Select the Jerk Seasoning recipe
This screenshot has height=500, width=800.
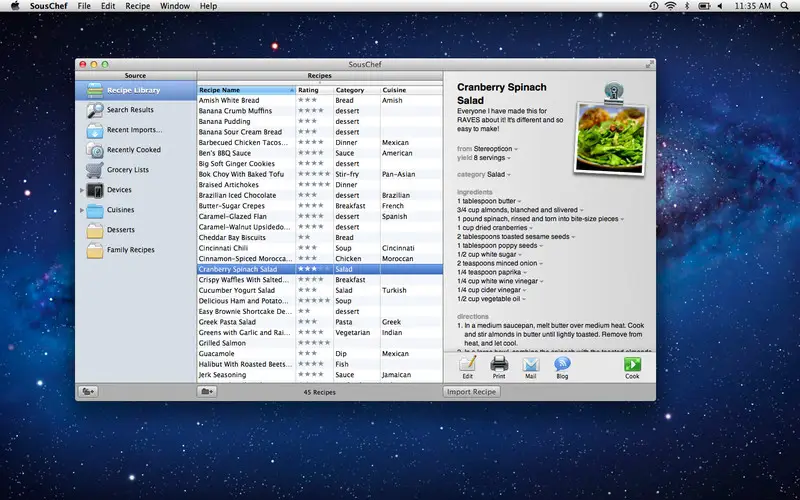coord(320,374)
